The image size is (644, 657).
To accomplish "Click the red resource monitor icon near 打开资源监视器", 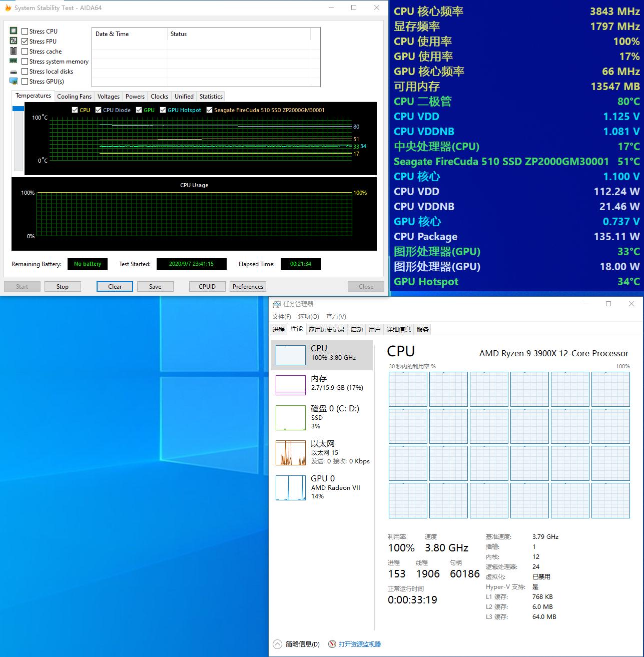I will pyautogui.click(x=332, y=644).
